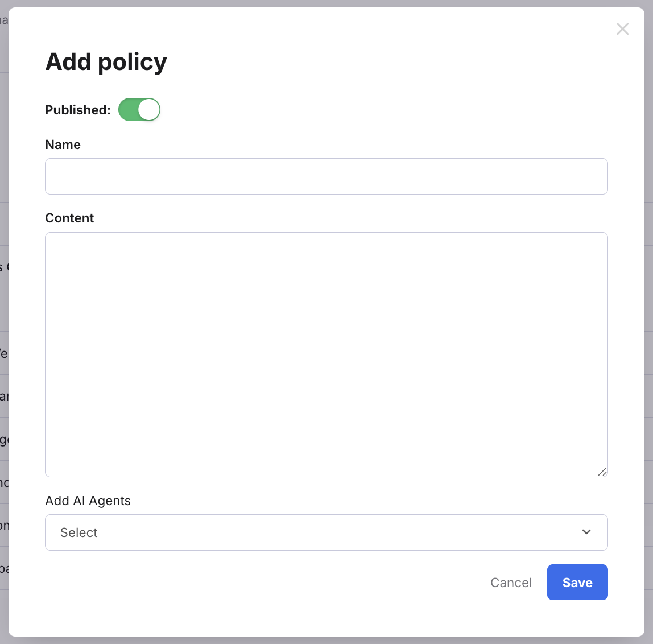653x644 pixels.
Task: Click the Content box resize handle
Action: [x=602, y=472]
